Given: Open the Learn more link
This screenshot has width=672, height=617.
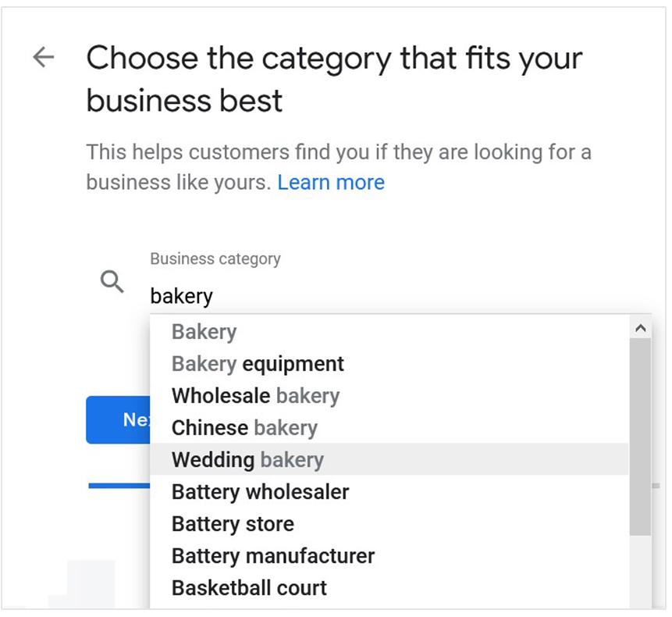Looking at the screenshot, I should point(331,183).
